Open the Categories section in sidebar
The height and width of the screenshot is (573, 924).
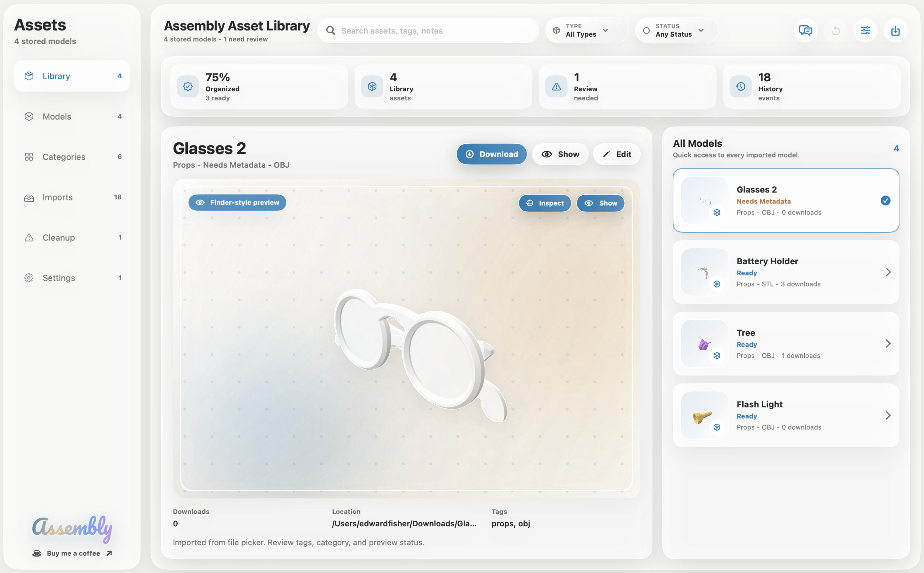tap(72, 157)
